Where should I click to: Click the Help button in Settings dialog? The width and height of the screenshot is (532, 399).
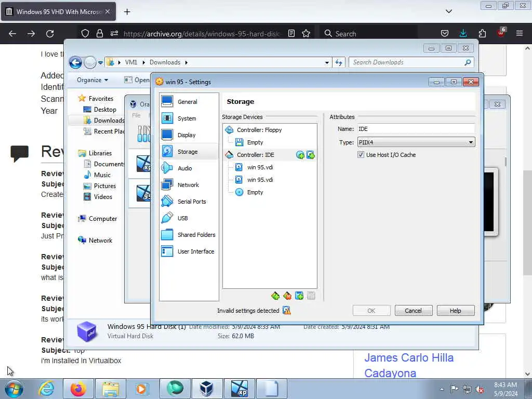(x=455, y=311)
